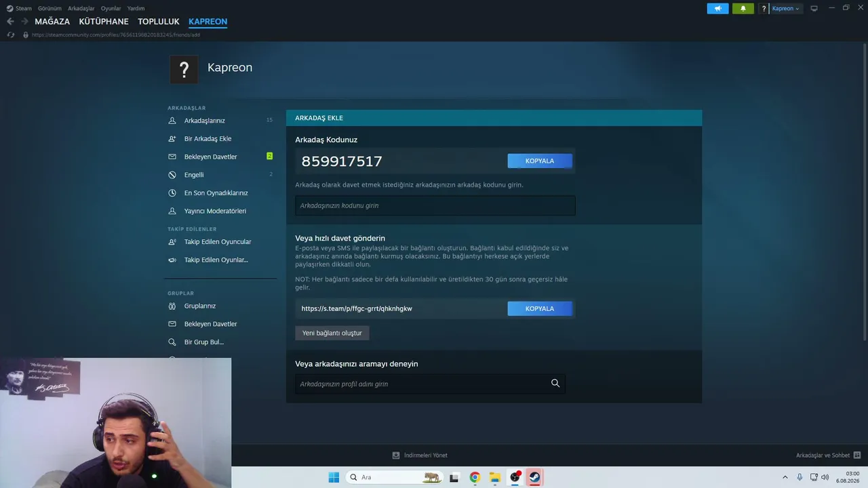868x488 pixels.
Task: Open Bekleyen Davetler under Arkadaşlar
Action: [211, 157]
